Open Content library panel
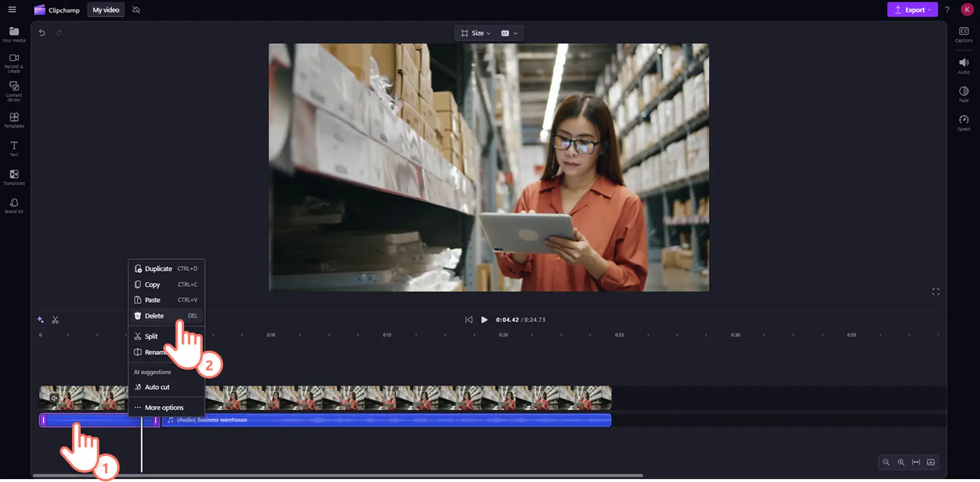 pos(14,91)
